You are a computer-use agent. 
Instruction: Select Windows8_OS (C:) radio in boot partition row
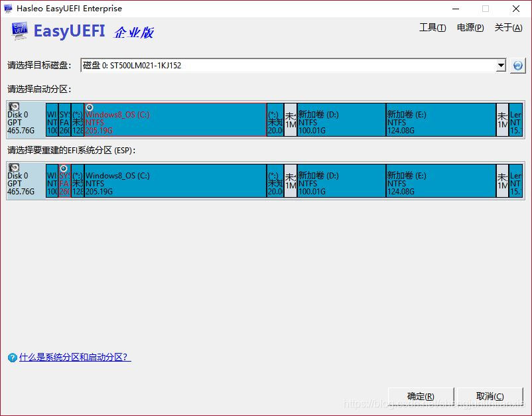point(90,107)
